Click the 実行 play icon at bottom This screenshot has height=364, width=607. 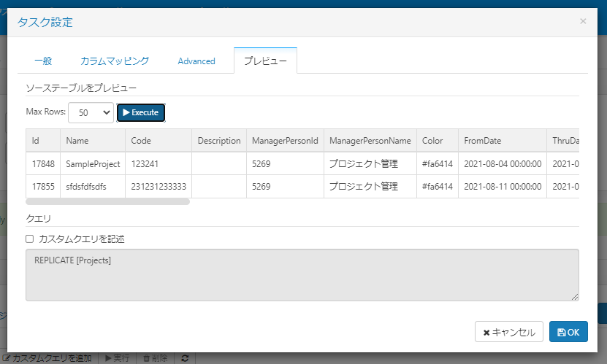(108, 358)
